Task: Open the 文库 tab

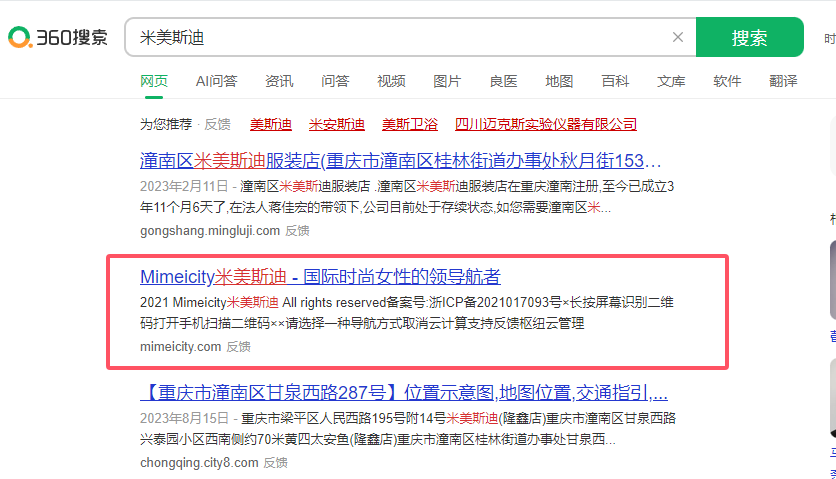Action: (671, 81)
